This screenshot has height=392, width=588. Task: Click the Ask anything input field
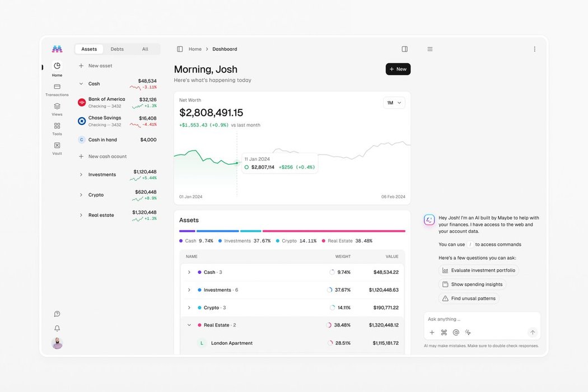(476, 319)
